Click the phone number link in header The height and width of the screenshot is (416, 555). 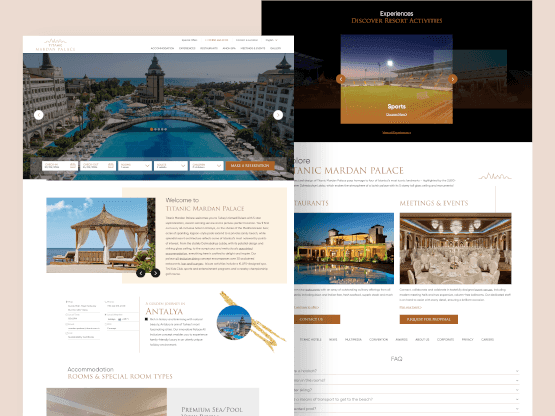click(217, 40)
